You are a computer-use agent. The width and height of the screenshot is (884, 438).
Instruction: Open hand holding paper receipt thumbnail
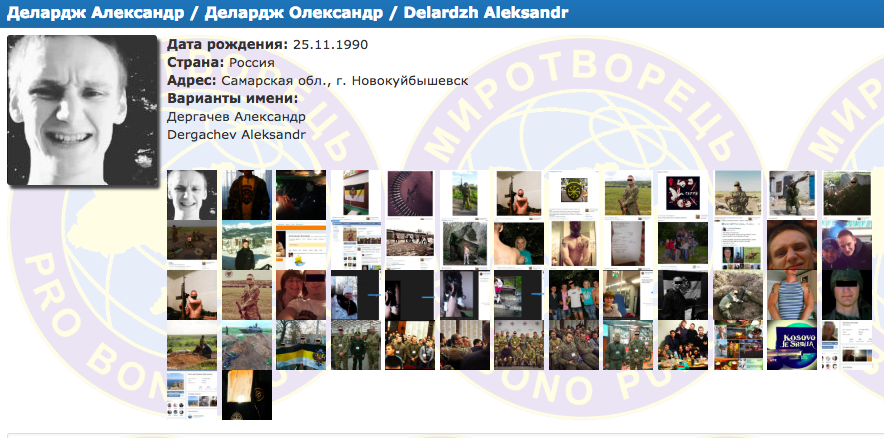629,244
